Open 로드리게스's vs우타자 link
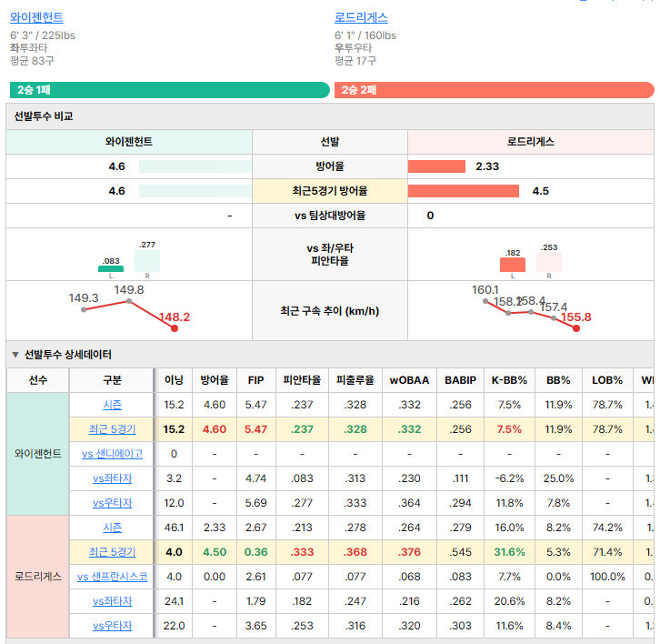 pyautogui.click(x=113, y=626)
